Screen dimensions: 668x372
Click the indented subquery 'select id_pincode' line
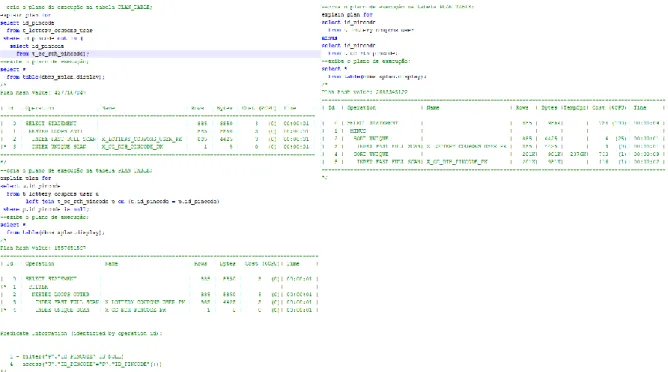click(37, 46)
